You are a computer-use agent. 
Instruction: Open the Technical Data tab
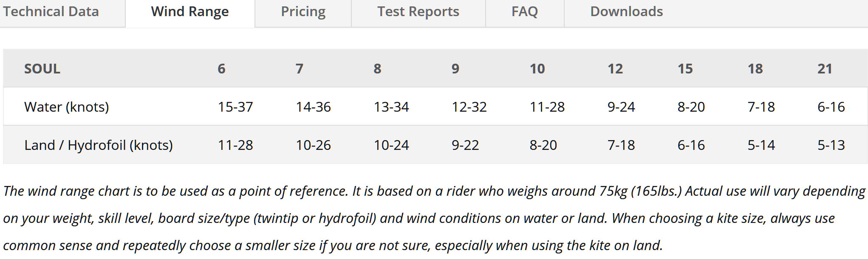point(51,11)
